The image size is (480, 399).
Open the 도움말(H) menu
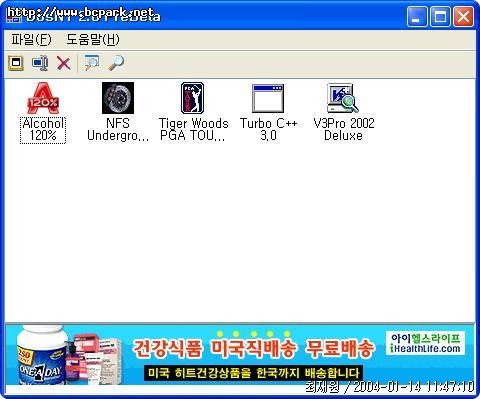(93, 40)
